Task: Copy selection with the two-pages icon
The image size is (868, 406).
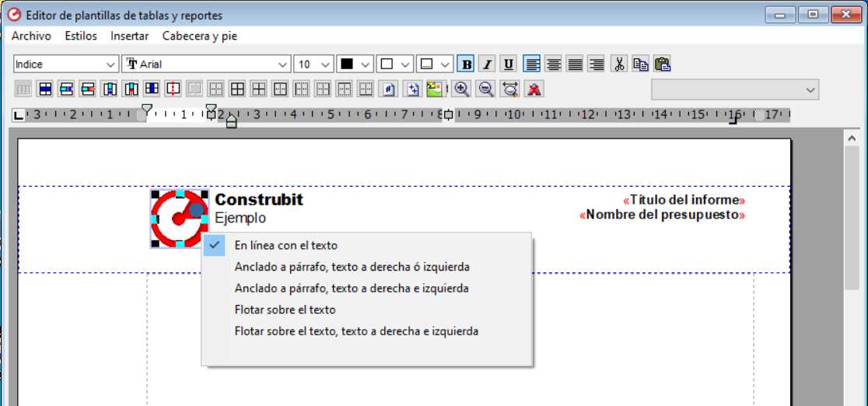Action: point(640,65)
